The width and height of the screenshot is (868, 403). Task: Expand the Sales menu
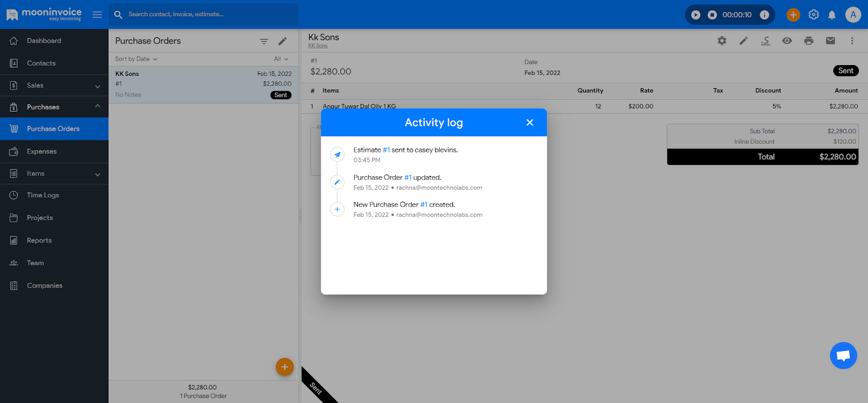coord(54,86)
